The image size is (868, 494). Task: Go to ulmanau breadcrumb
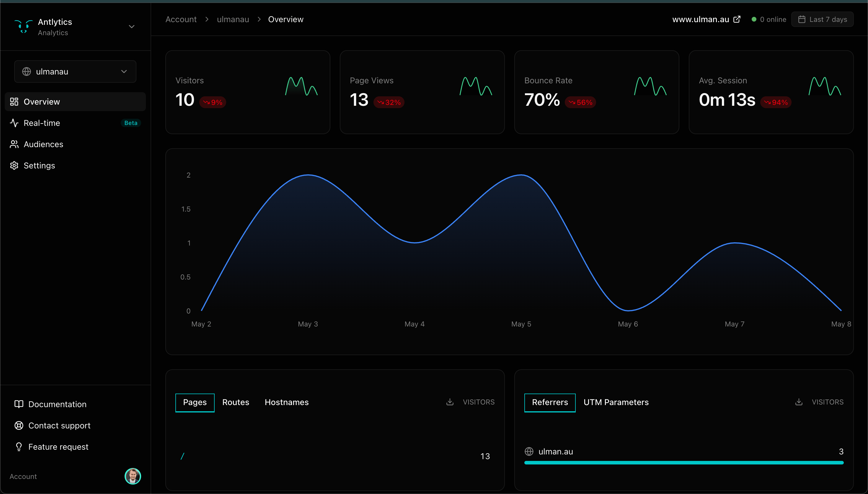pos(233,19)
